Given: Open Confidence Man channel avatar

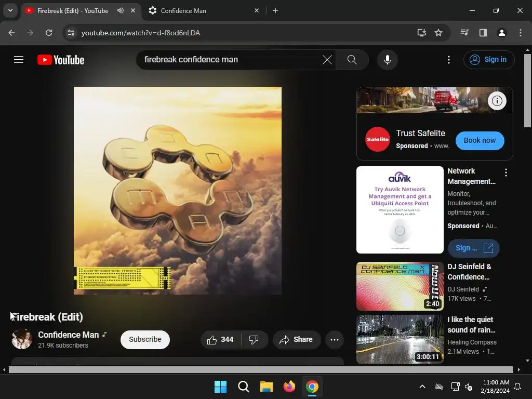Looking at the screenshot, I should 22,339.
